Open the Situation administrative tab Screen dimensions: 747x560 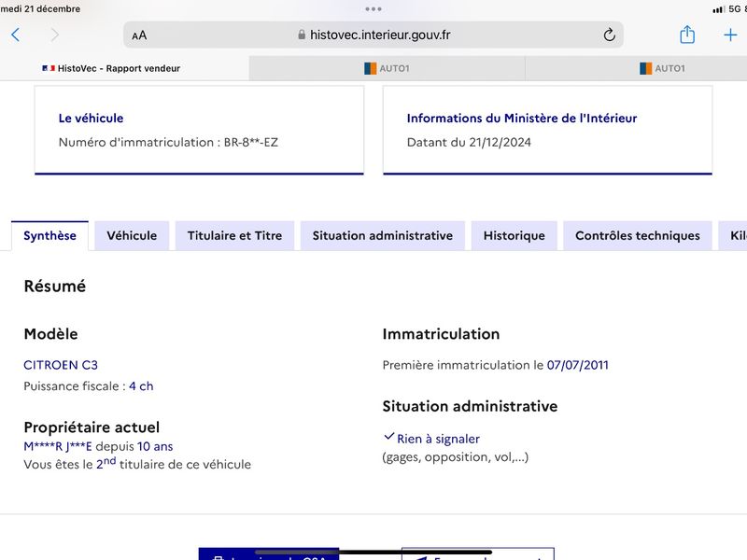tap(383, 236)
